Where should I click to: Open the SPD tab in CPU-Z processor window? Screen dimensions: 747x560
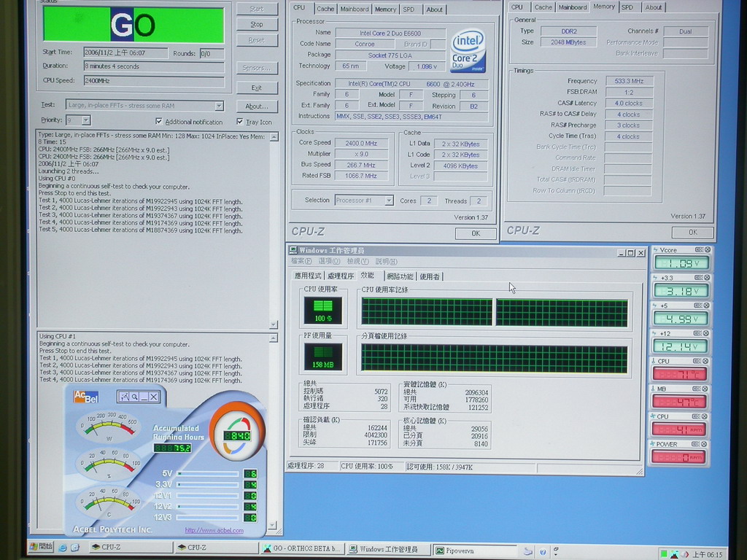point(409,9)
